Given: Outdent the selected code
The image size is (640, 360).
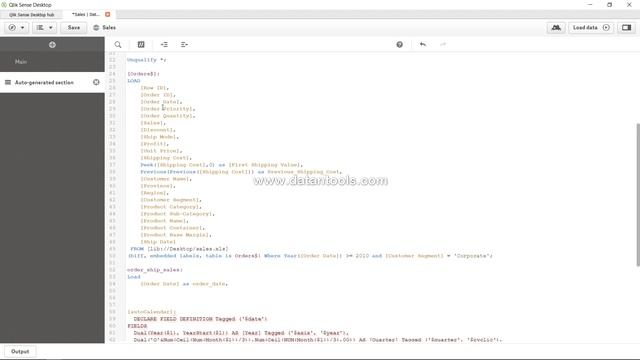Looking at the screenshot, I should (x=184, y=44).
